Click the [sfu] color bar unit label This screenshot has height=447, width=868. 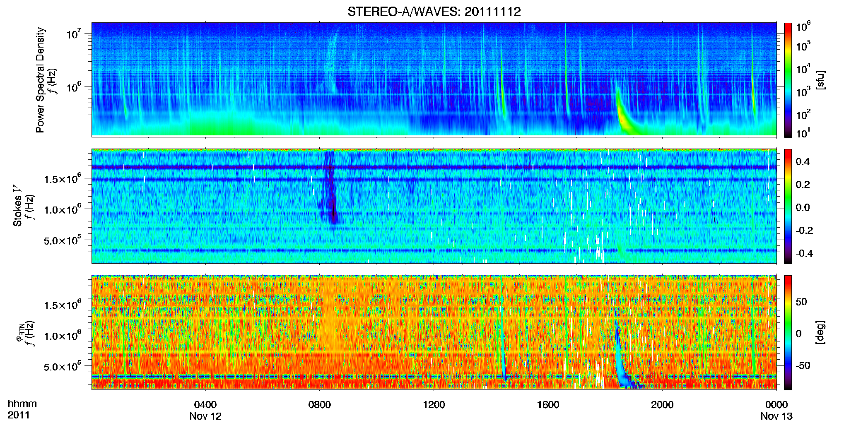click(820, 80)
